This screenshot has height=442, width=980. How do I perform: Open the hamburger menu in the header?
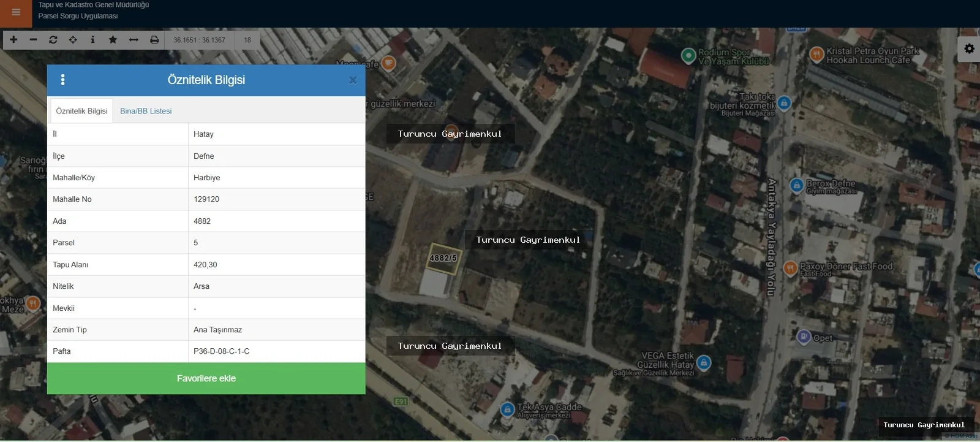[x=16, y=12]
